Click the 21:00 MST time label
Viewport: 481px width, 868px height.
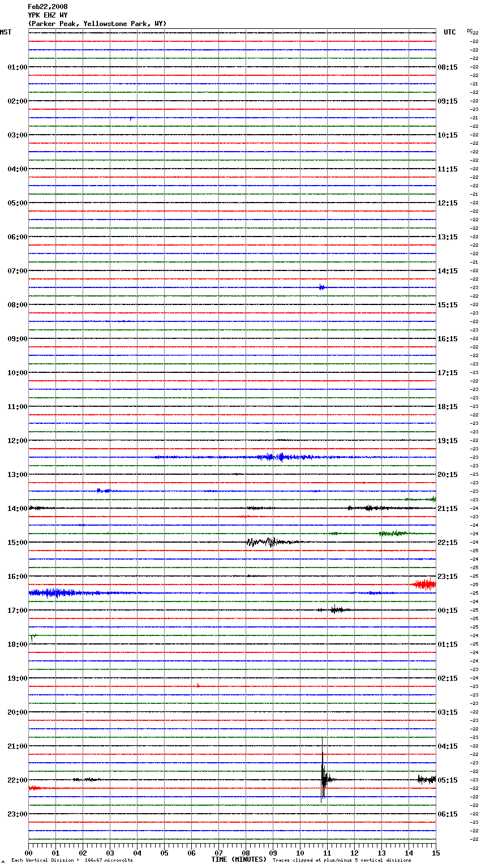click(x=18, y=746)
